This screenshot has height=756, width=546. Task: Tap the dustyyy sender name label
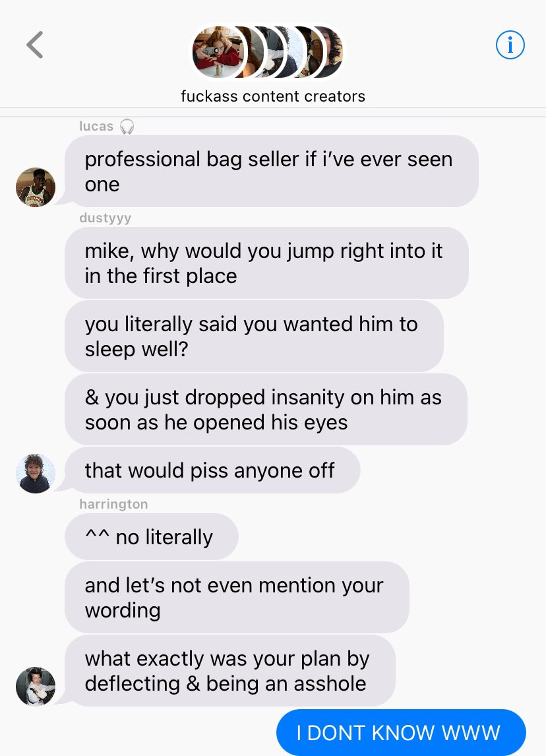pos(105,218)
